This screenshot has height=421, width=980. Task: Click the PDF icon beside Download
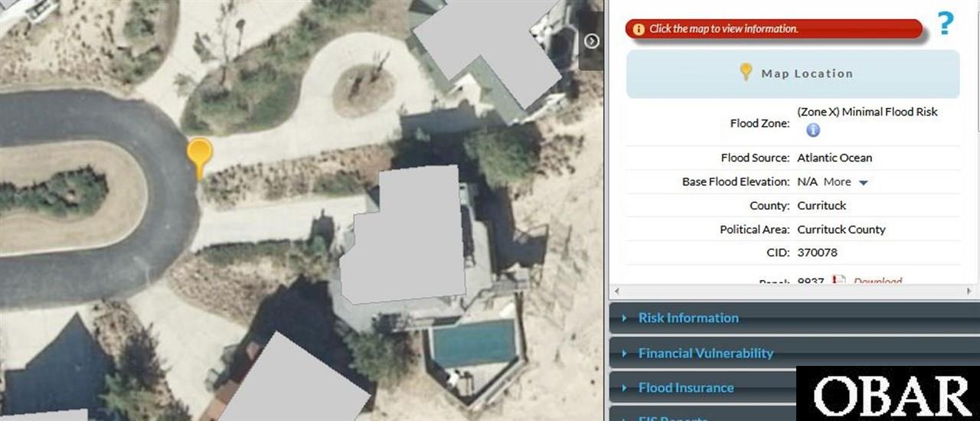point(839,281)
